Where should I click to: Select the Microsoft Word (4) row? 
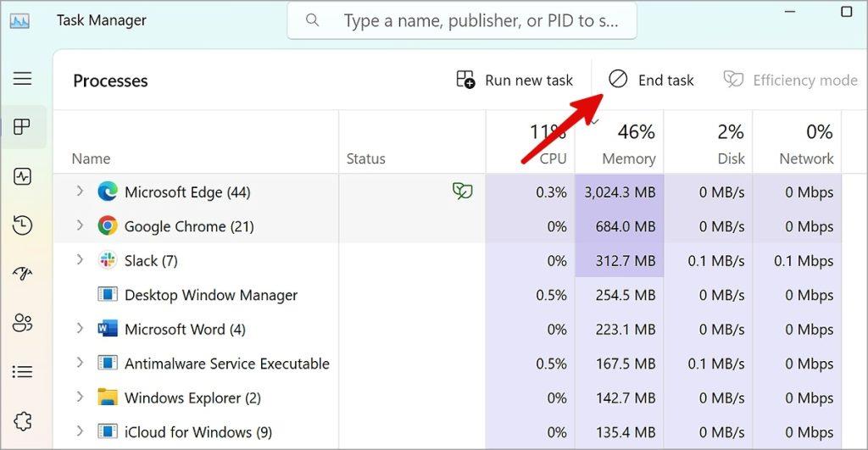(x=448, y=329)
